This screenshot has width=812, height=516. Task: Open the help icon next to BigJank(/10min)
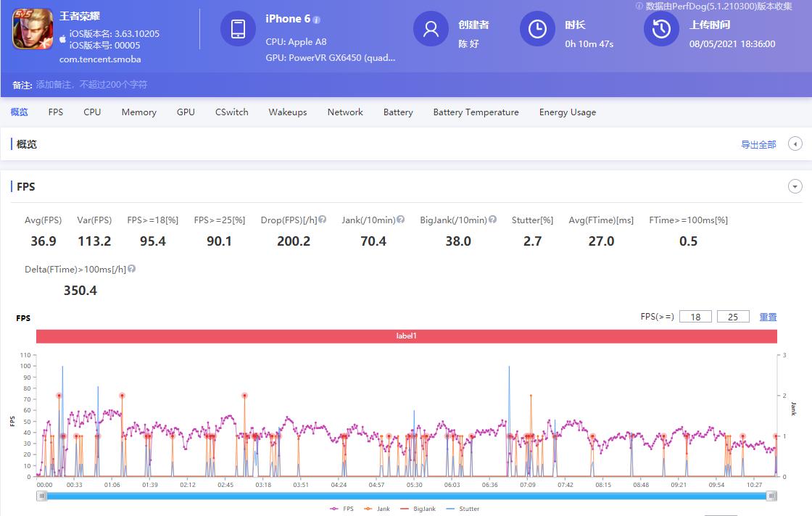point(493,220)
